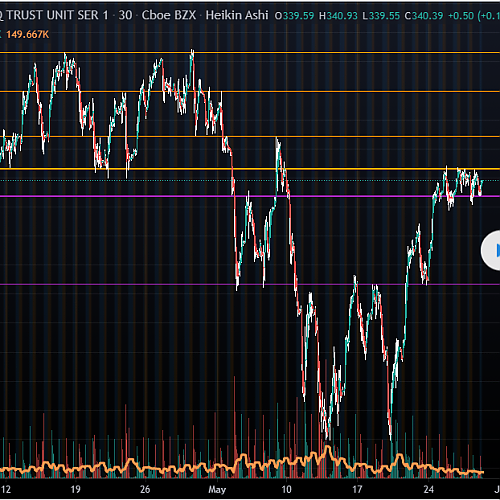Click the 149.667K volume value
Viewport: 500px width, 500px height.
[x=28, y=35]
